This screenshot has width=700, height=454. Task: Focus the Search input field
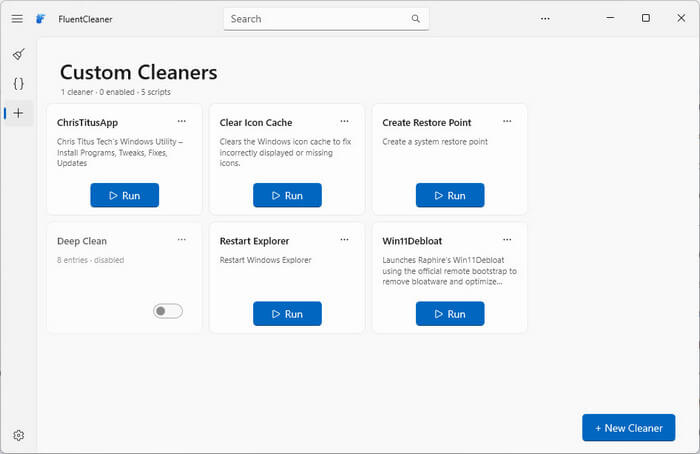[x=326, y=19]
